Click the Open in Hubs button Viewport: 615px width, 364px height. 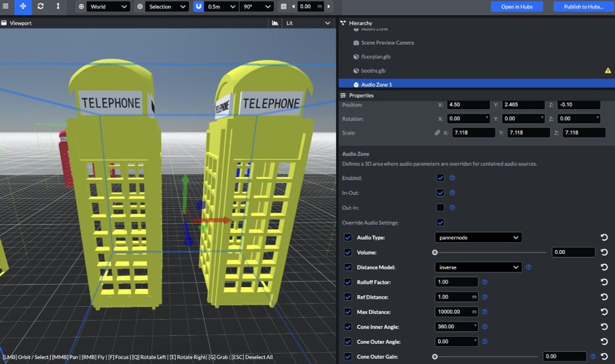pyautogui.click(x=517, y=7)
